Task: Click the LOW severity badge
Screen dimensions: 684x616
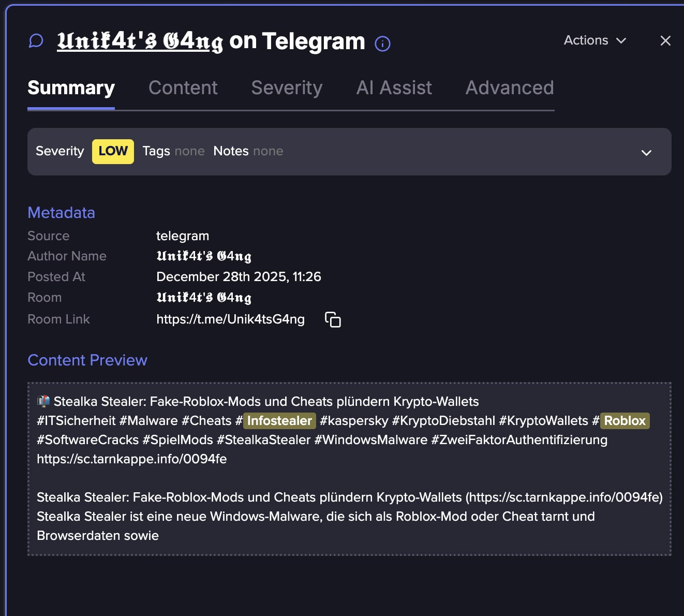Action: pyautogui.click(x=113, y=151)
